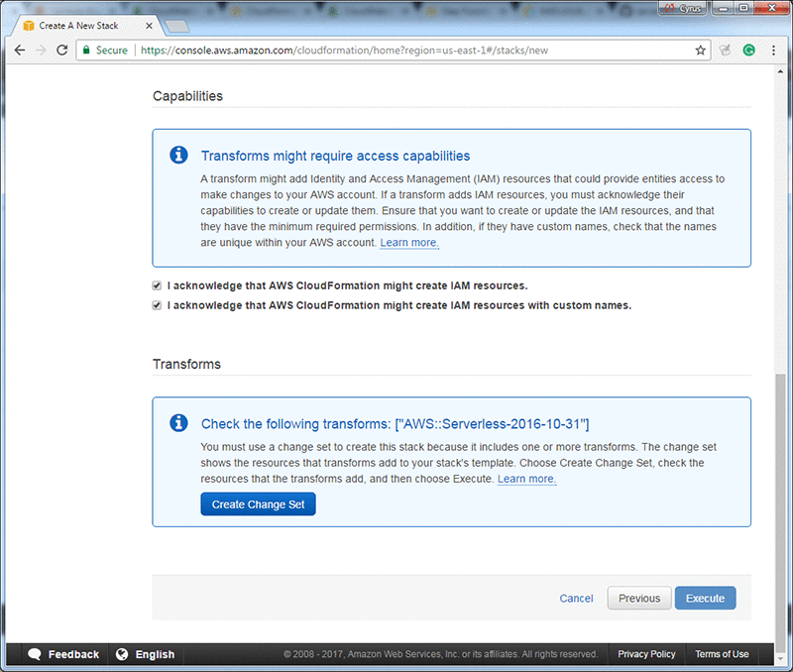The height and width of the screenshot is (672, 793).
Task: Click the Cyrus user profile button
Action: tap(683, 8)
